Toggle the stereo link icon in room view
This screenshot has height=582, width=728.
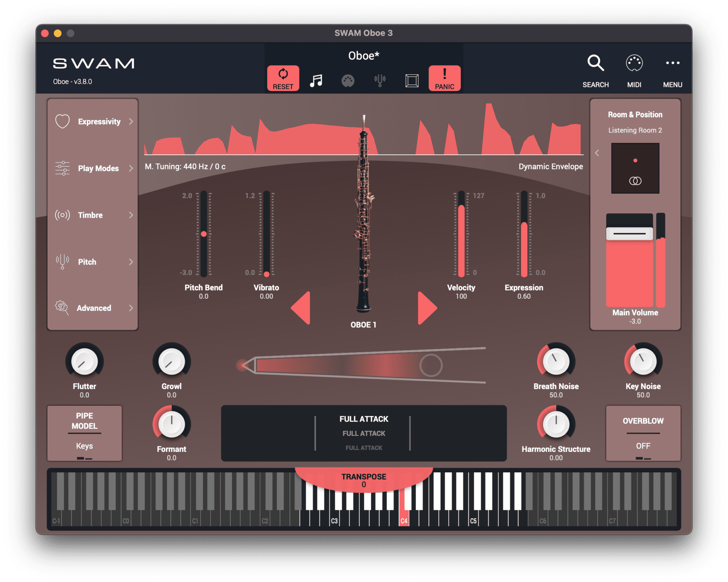(635, 181)
